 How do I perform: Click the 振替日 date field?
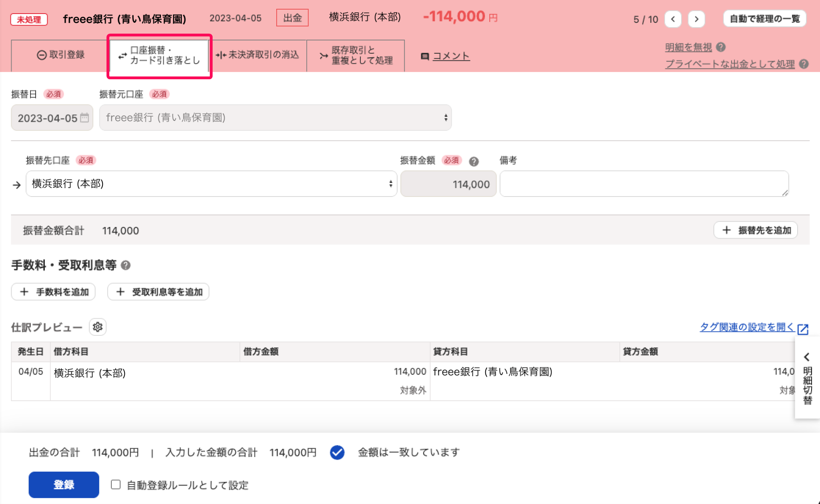pyautogui.click(x=52, y=118)
